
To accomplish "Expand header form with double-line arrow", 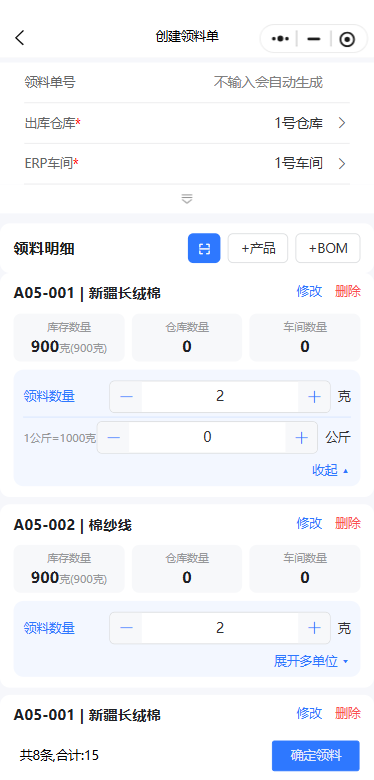I will click(187, 198).
